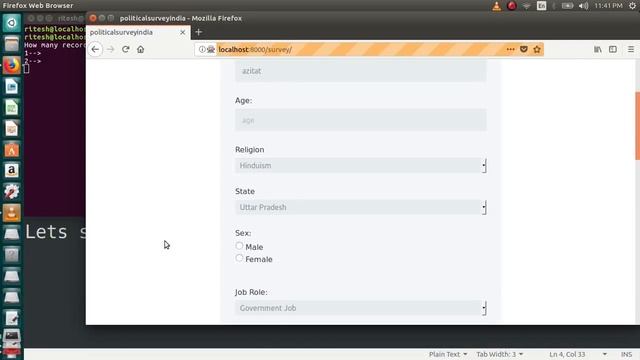Open the clock showing 11:41 PM

tap(608, 6)
